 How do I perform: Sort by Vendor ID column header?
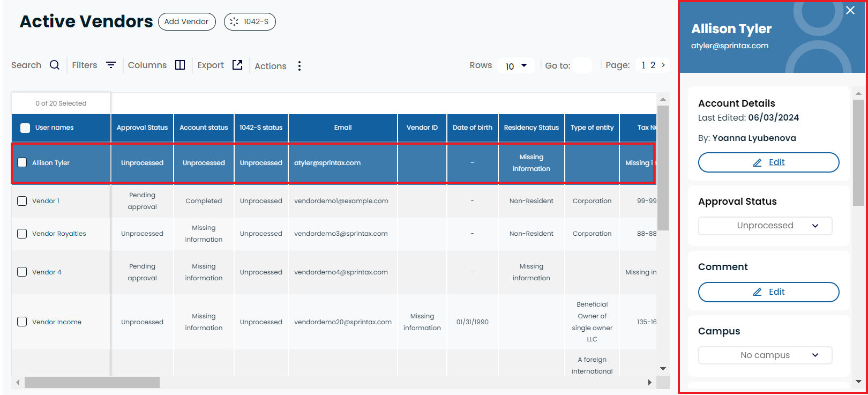point(422,128)
